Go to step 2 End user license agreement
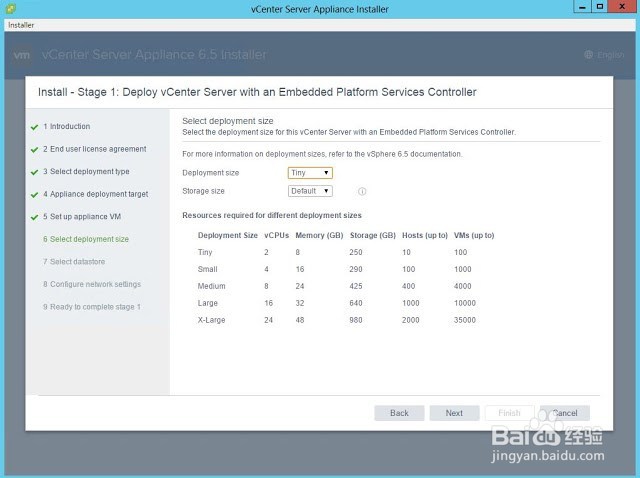640x478 pixels. pos(95,149)
